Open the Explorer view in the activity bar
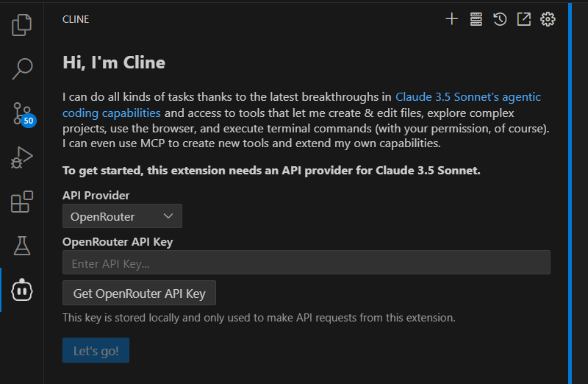This screenshot has width=588, height=384. tap(22, 25)
